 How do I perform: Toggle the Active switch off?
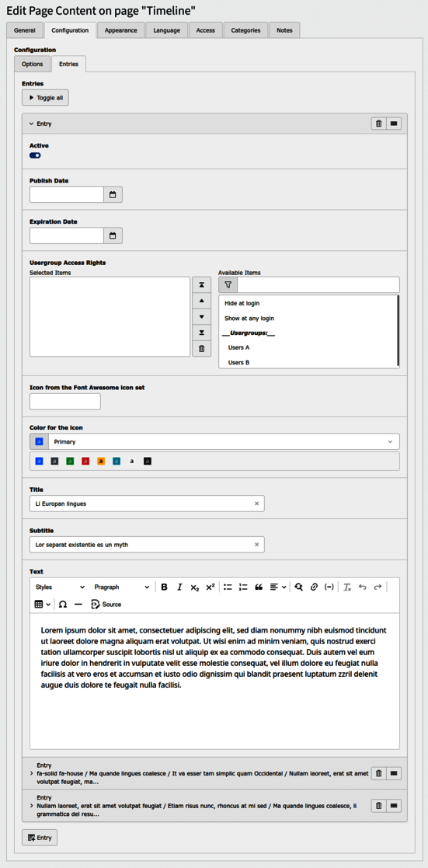[36, 155]
